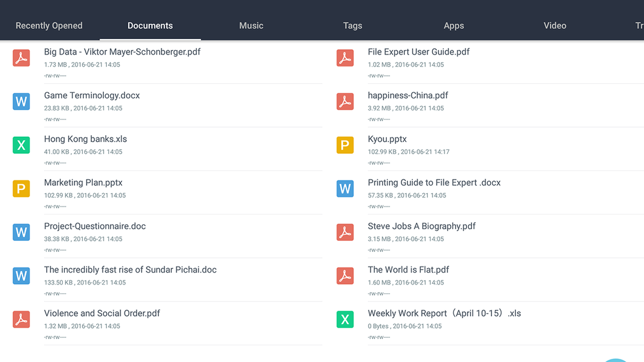Open Marketing Plan.pptx file name

tap(83, 182)
